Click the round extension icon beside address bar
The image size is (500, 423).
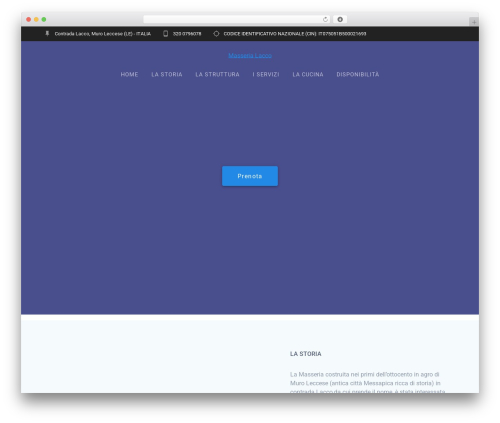[340, 19]
